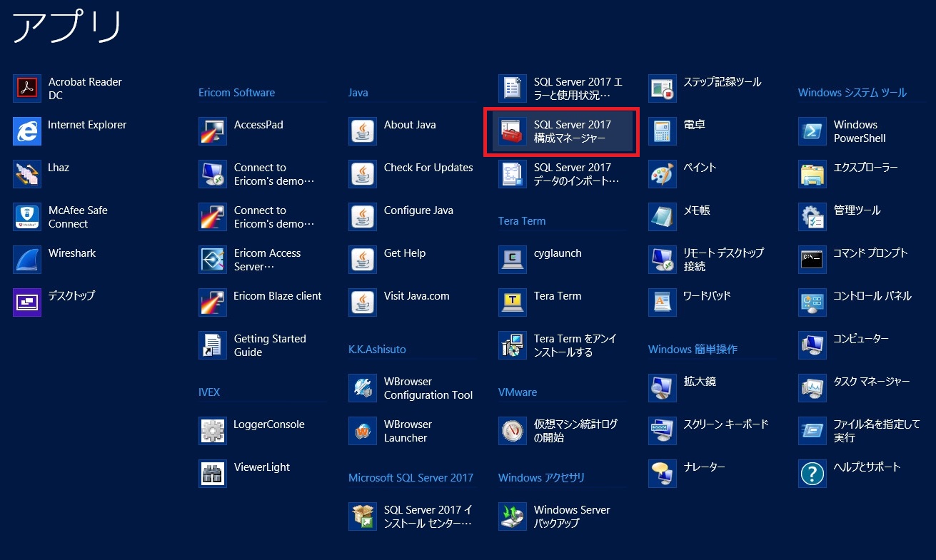
Task: Launch Wireshark
Action: click(x=71, y=253)
